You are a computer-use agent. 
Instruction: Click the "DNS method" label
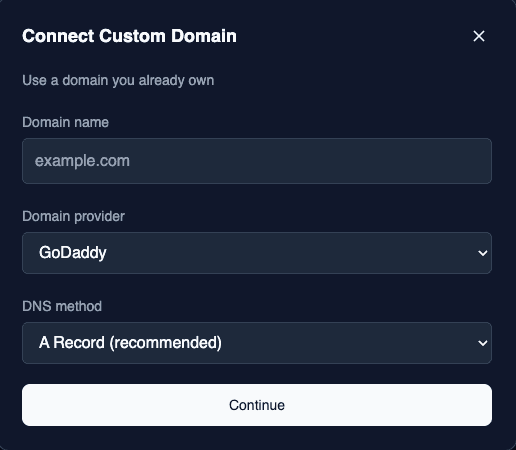click(x=62, y=306)
